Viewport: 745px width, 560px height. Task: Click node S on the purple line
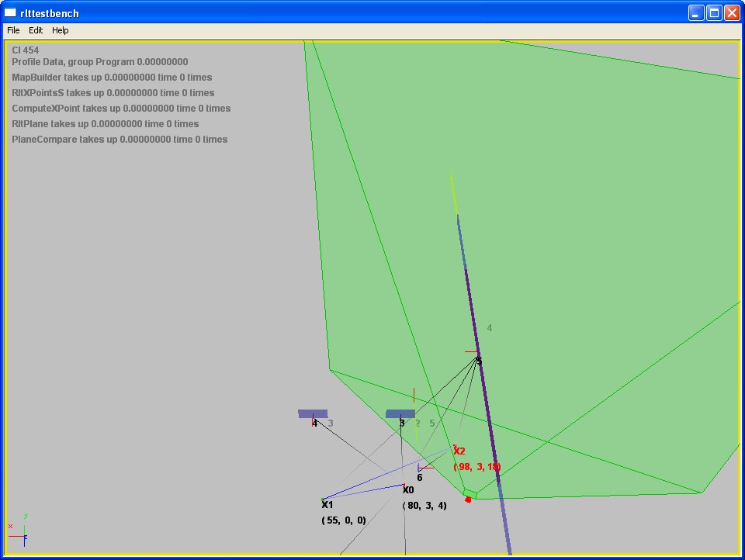(478, 361)
